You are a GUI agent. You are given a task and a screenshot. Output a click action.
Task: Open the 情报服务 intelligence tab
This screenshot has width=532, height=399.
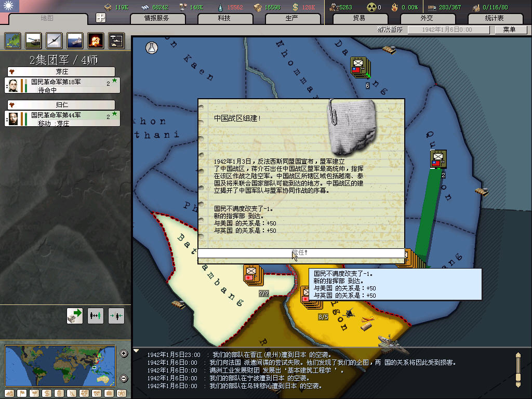157,18
